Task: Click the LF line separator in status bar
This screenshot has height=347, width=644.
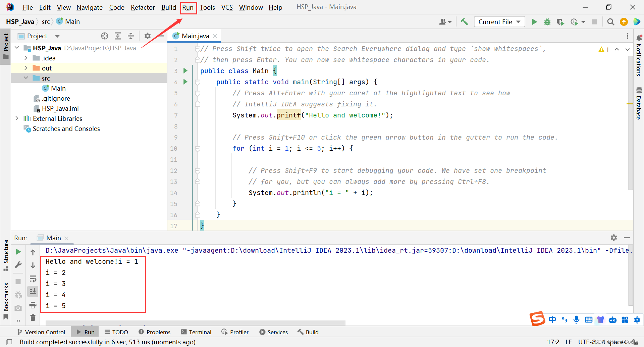Action: (x=569, y=342)
